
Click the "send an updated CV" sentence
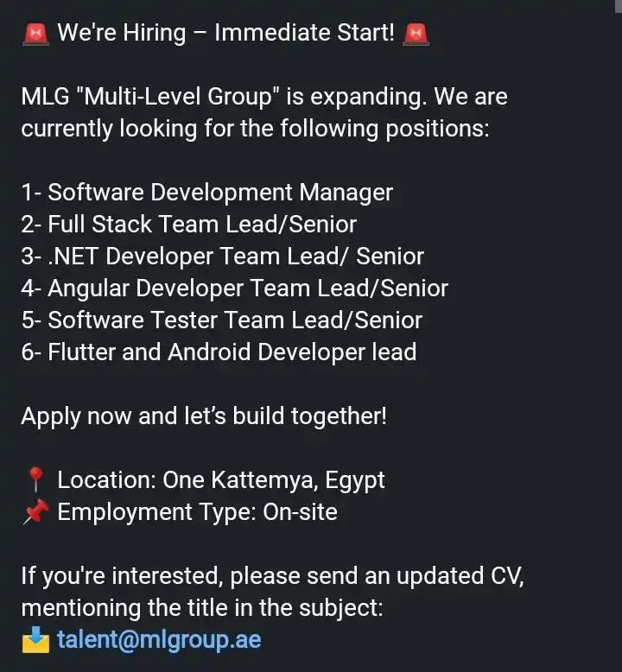(416, 576)
